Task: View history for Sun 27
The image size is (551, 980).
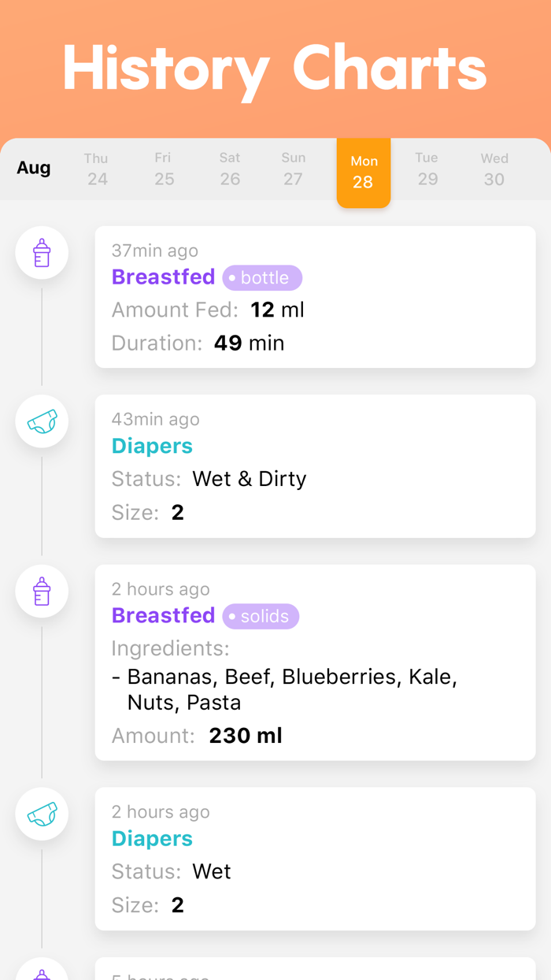Action: tap(293, 171)
